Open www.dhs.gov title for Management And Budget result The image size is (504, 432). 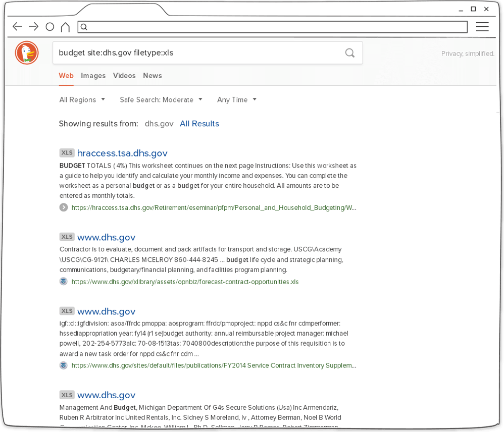point(107,395)
